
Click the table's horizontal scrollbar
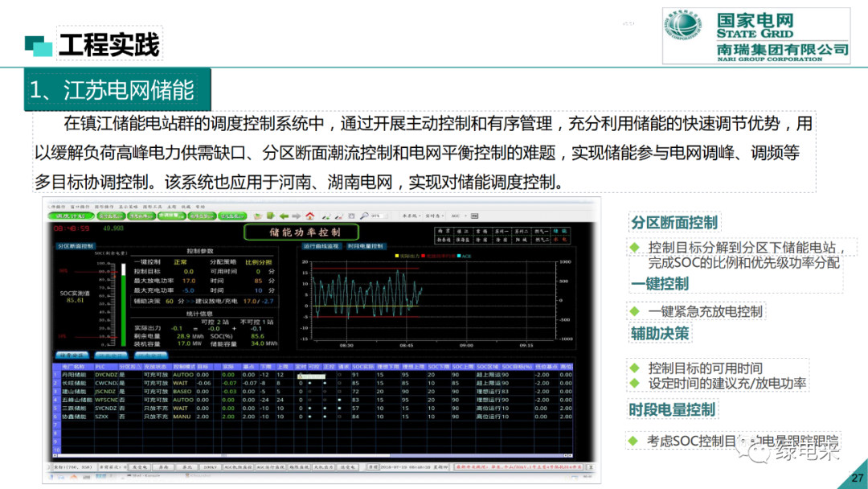click(x=313, y=456)
